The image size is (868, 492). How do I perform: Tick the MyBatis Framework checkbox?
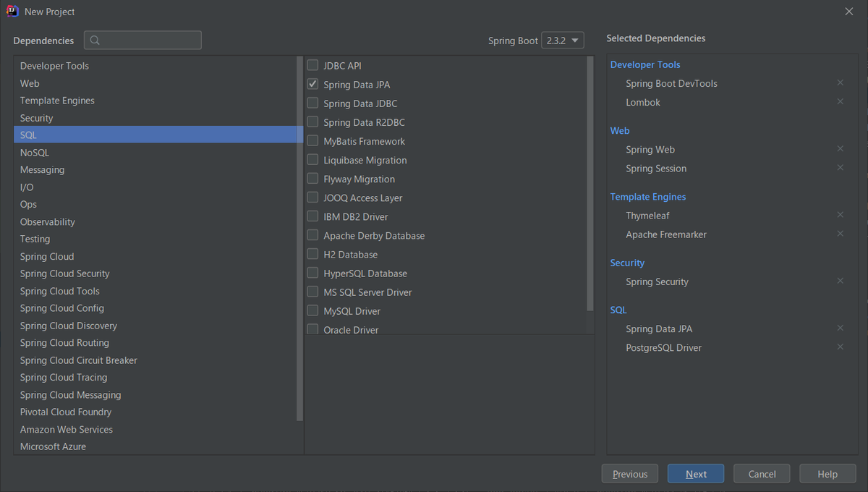click(312, 140)
